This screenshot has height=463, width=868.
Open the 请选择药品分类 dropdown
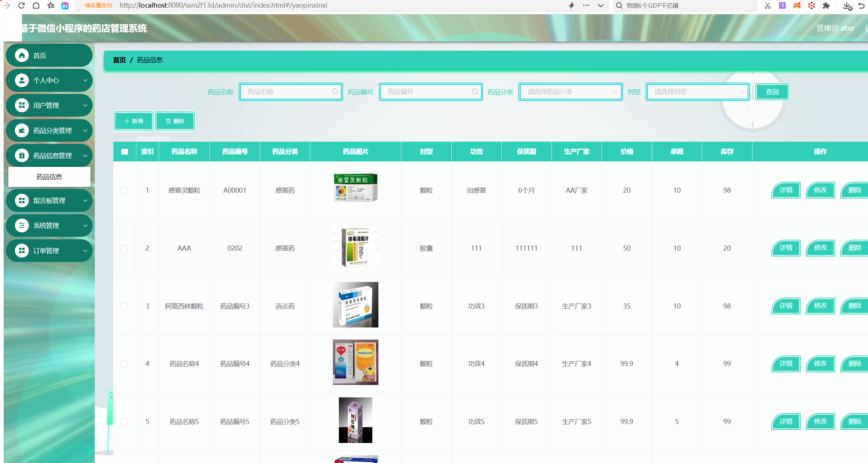571,92
